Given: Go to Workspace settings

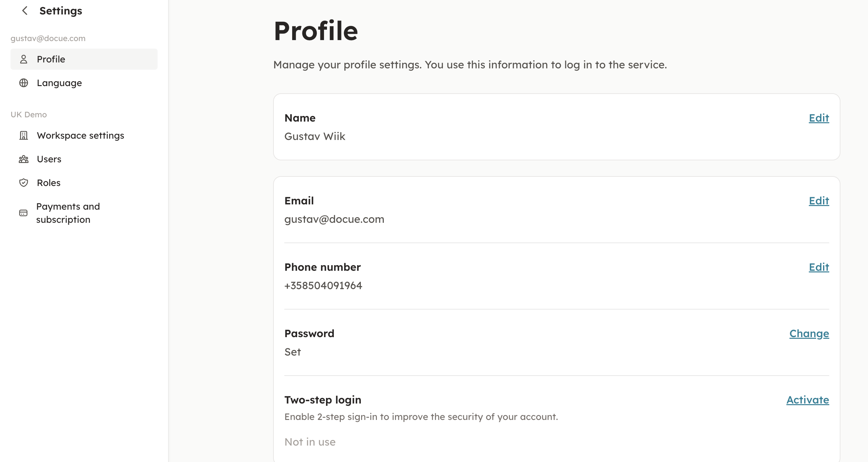Looking at the screenshot, I should (x=80, y=136).
